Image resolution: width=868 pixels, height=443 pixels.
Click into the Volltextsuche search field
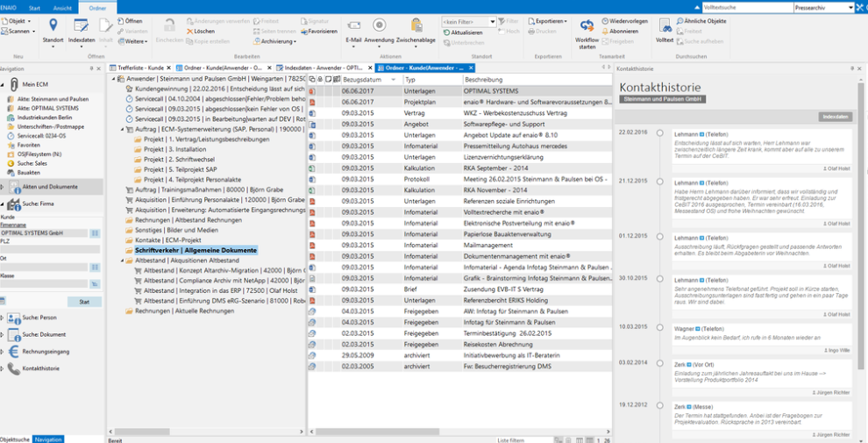coord(745,7)
